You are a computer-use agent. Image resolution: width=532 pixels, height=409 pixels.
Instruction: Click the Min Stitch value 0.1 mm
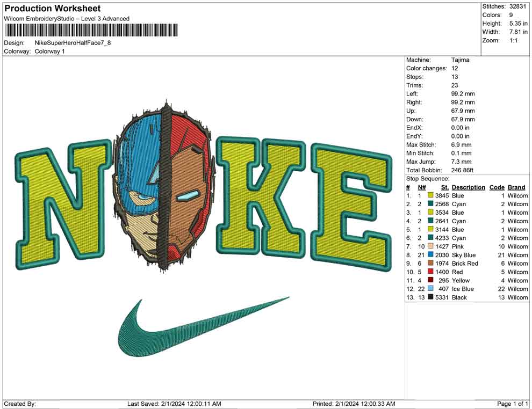point(461,153)
